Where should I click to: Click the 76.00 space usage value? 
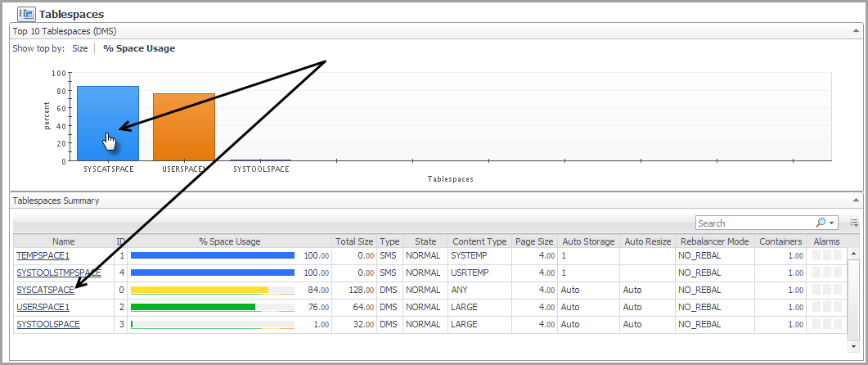[x=319, y=308]
